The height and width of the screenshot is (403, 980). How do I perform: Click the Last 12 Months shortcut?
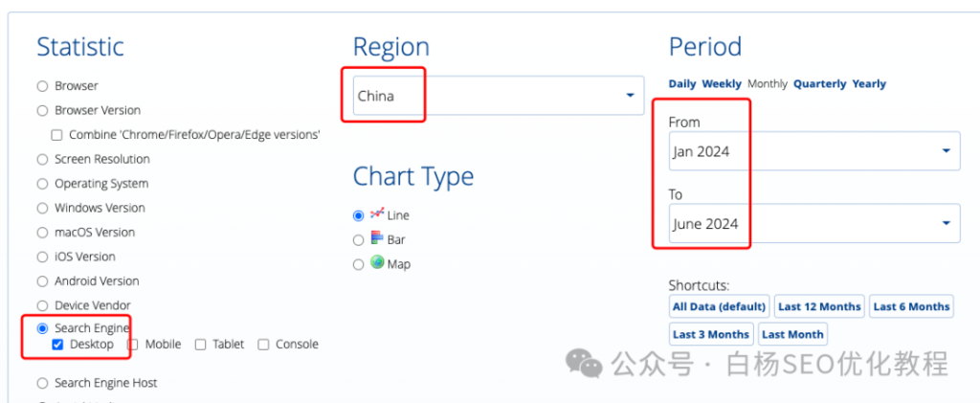819,306
